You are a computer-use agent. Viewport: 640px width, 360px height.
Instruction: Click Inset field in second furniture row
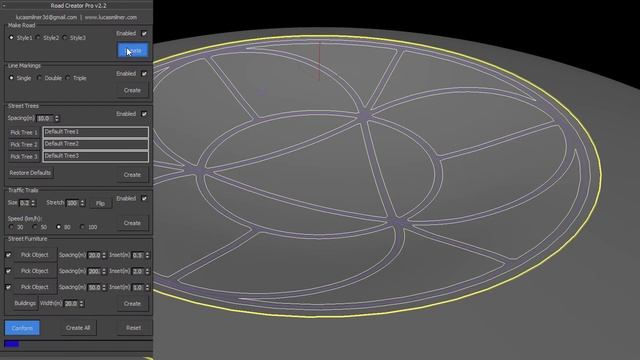138,271
